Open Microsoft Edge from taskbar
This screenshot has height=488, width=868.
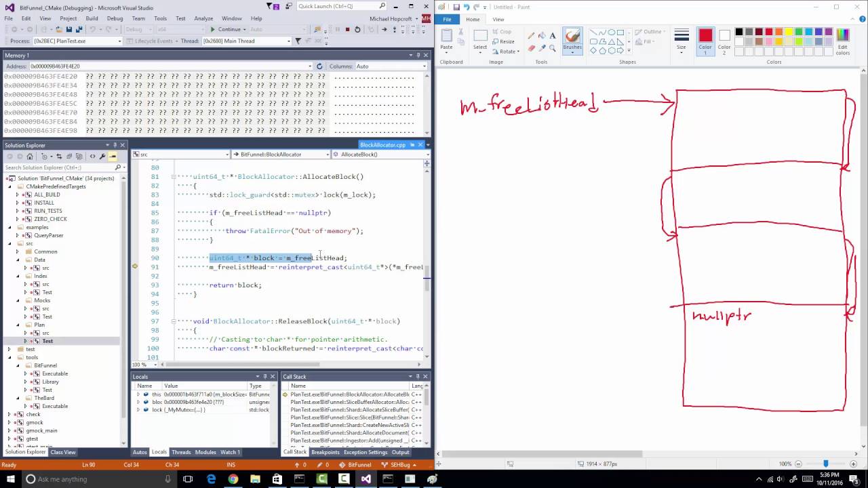pyautogui.click(x=211, y=479)
